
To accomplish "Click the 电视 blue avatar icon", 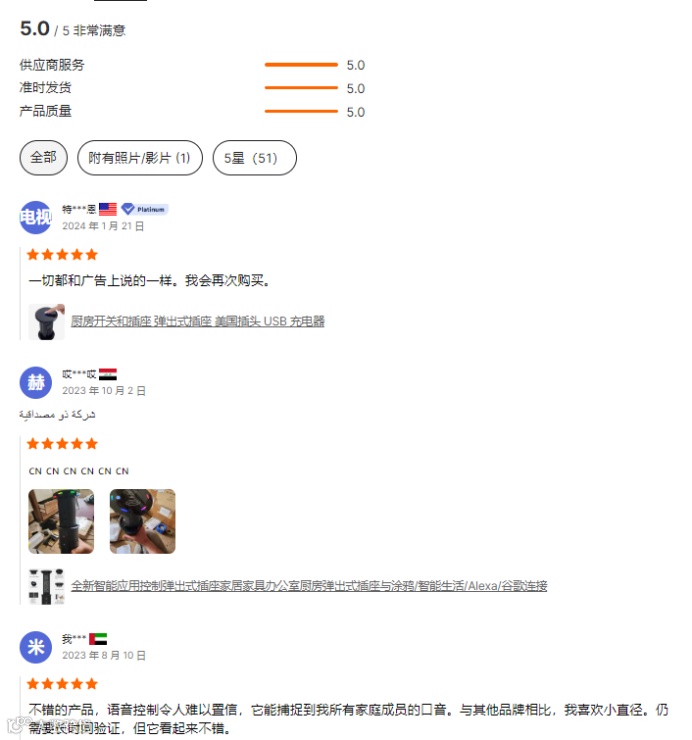I will (x=35, y=217).
